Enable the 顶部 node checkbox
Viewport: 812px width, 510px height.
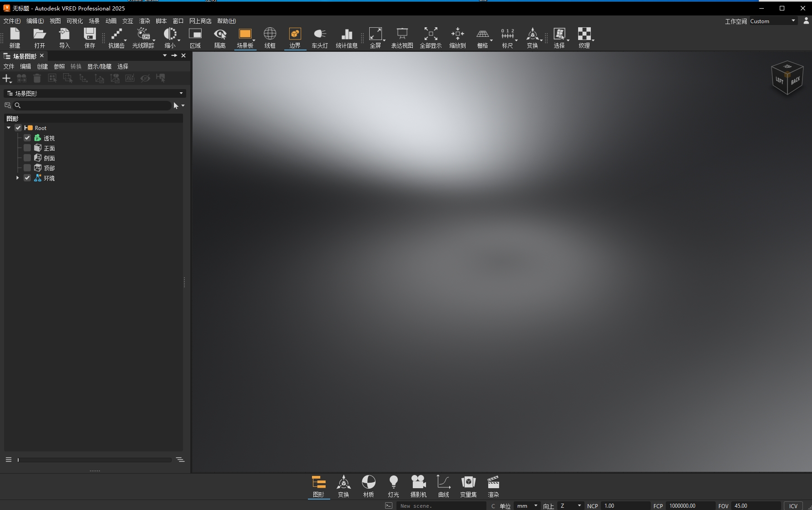coord(27,168)
